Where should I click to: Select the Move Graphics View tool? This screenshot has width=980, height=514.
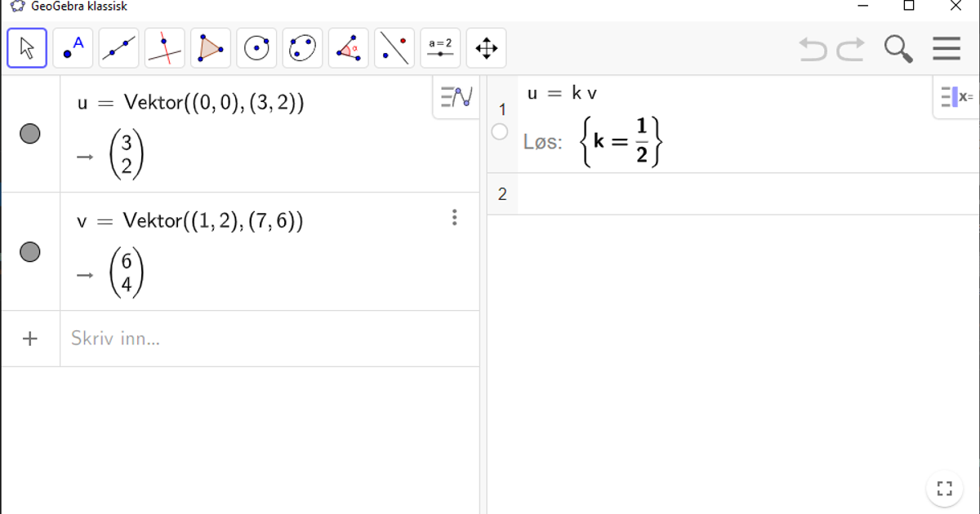(487, 48)
